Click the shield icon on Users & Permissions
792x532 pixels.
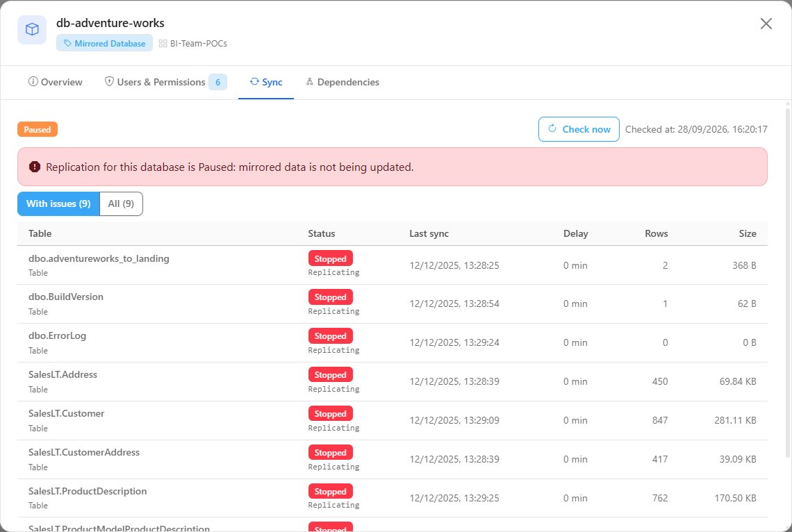click(x=109, y=81)
